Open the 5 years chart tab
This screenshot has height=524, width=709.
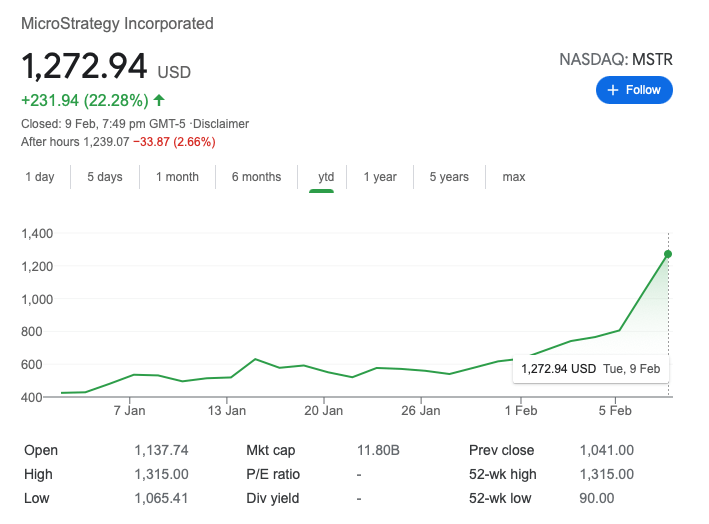click(x=449, y=177)
